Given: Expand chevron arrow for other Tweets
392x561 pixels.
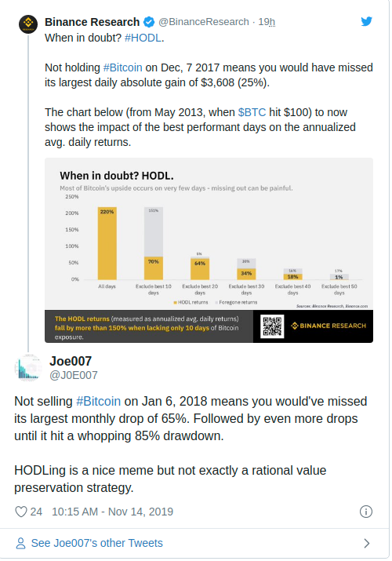Looking at the screenshot, I should (367, 543).
